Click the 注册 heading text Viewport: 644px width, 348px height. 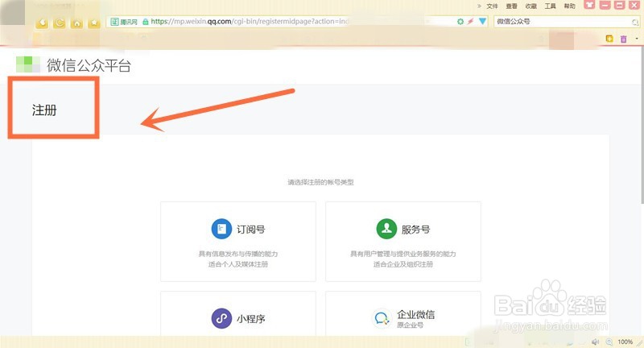pyautogui.click(x=44, y=110)
